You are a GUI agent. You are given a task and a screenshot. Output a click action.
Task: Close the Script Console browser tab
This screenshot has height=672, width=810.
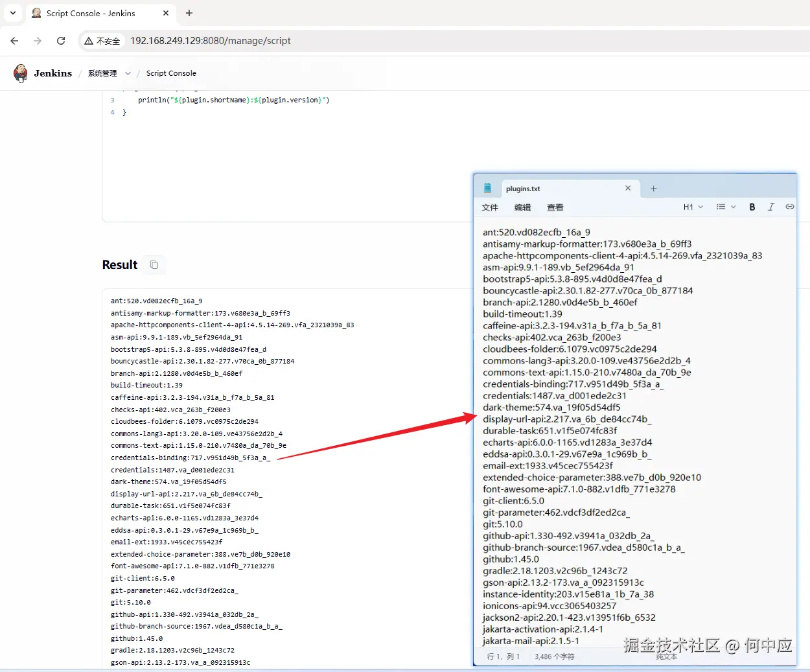pyautogui.click(x=166, y=13)
